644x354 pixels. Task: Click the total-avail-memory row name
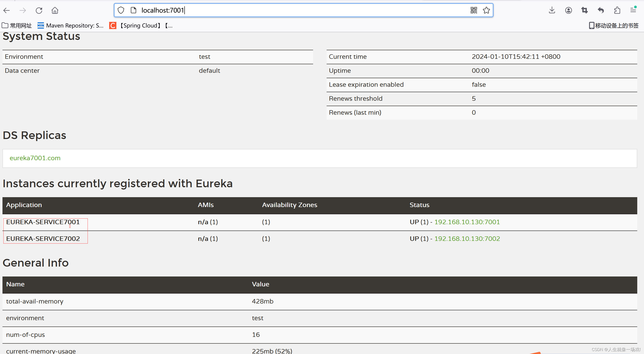point(35,301)
